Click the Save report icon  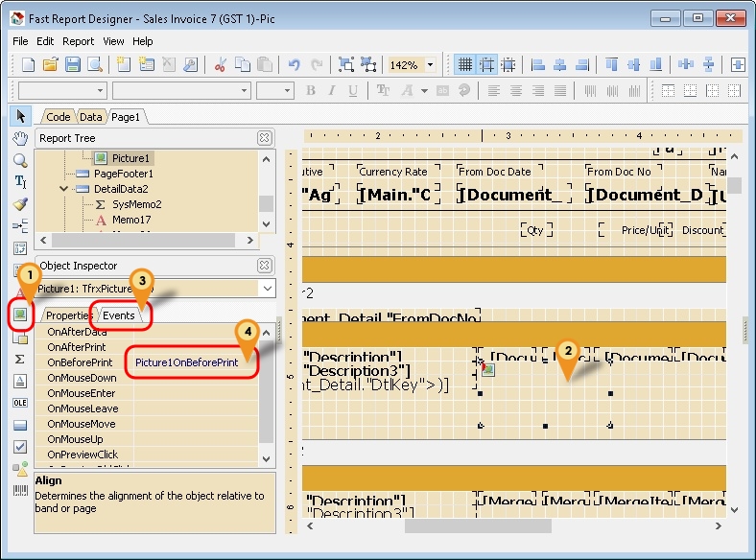coord(73,65)
